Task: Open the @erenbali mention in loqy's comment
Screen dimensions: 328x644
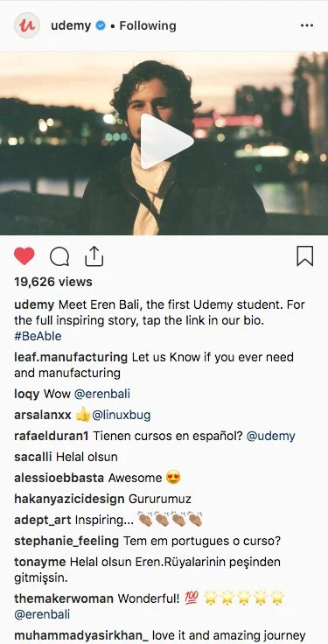Action: click(102, 395)
